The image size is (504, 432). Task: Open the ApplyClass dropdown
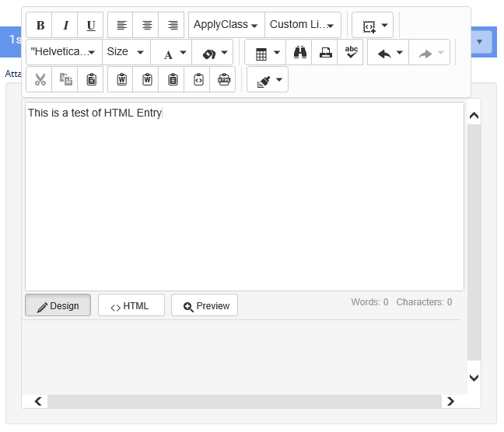coord(226,25)
